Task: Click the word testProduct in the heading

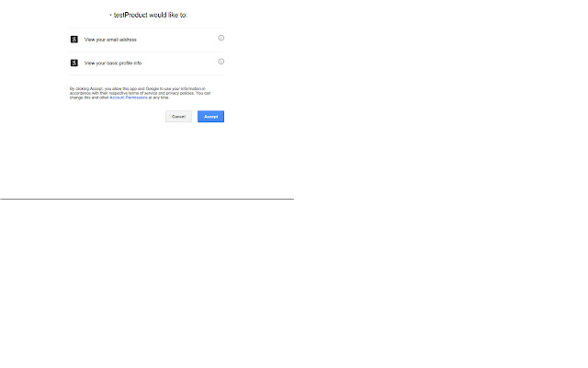Action: click(130, 15)
